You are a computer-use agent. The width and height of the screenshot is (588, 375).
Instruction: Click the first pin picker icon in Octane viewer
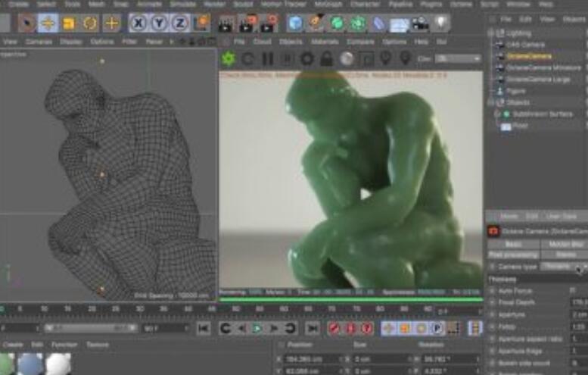point(385,59)
